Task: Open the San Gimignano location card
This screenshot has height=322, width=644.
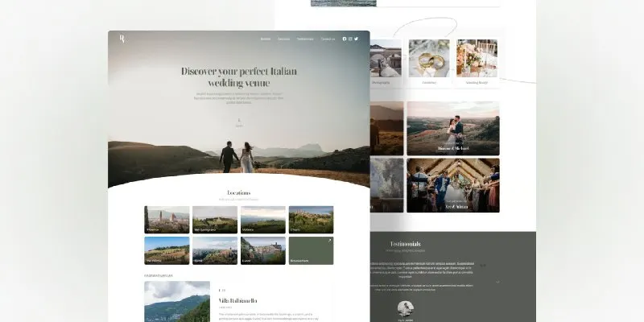Action: click(x=215, y=220)
